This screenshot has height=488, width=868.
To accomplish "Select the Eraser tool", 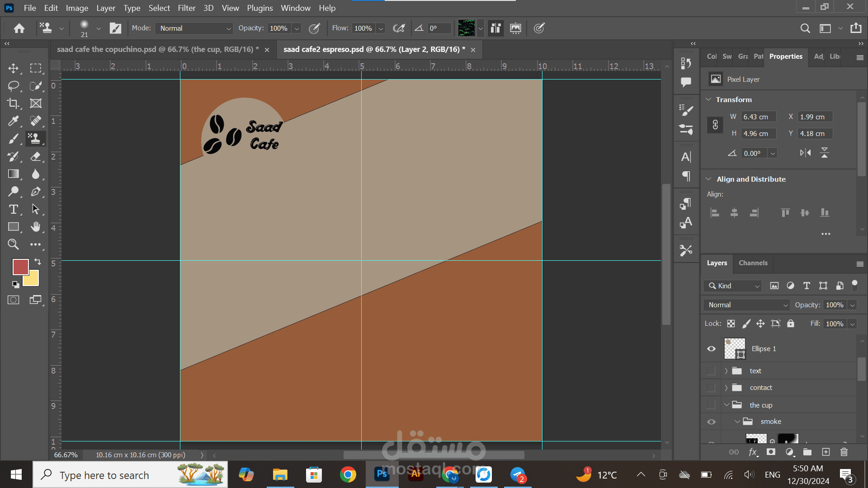I will pyautogui.click(x=36, y=157).
